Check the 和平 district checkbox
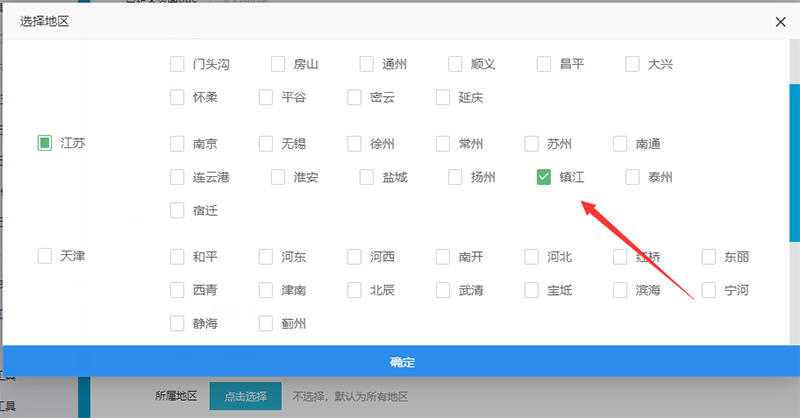 (177, 257)
